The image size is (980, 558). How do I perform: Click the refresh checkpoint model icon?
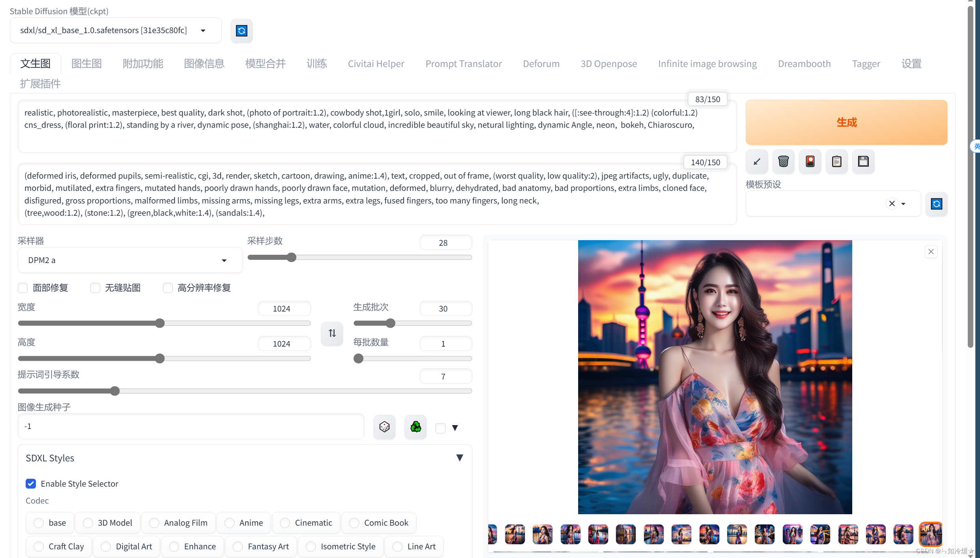[x=241, y=31]
